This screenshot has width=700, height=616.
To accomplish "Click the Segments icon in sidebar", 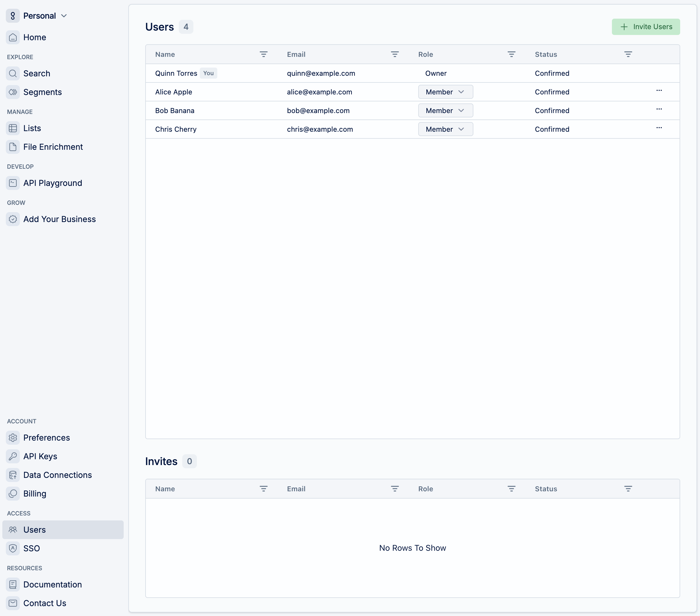I will pyautogui.click(x=13, y=92).
